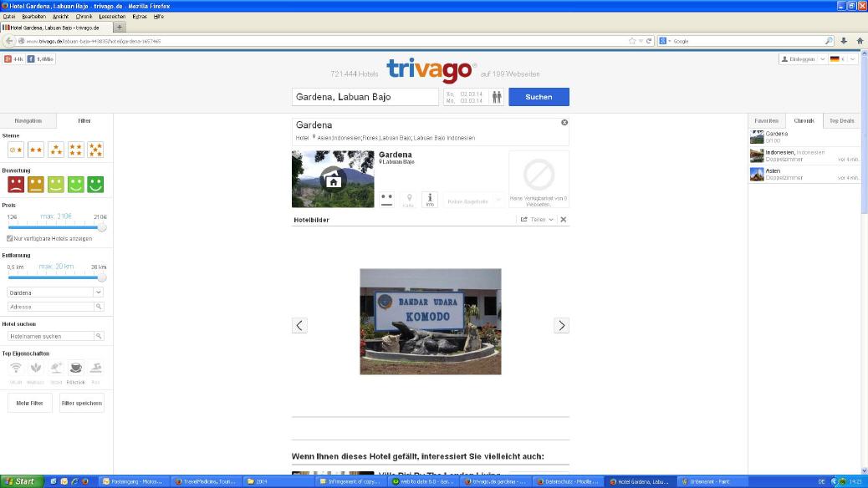Click the Facebook like counter button
Viewport: 868px width, 488px height.
(40, 59)
